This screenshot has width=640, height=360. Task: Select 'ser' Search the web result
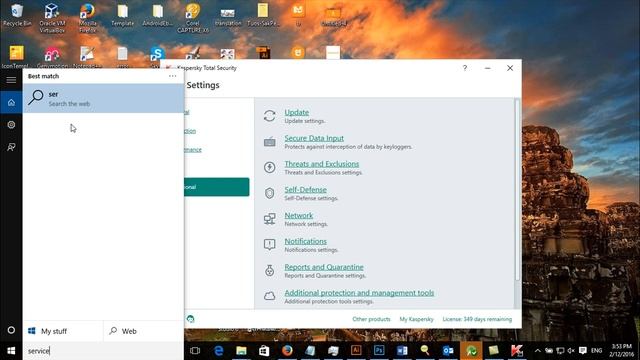tap(104, 98)
